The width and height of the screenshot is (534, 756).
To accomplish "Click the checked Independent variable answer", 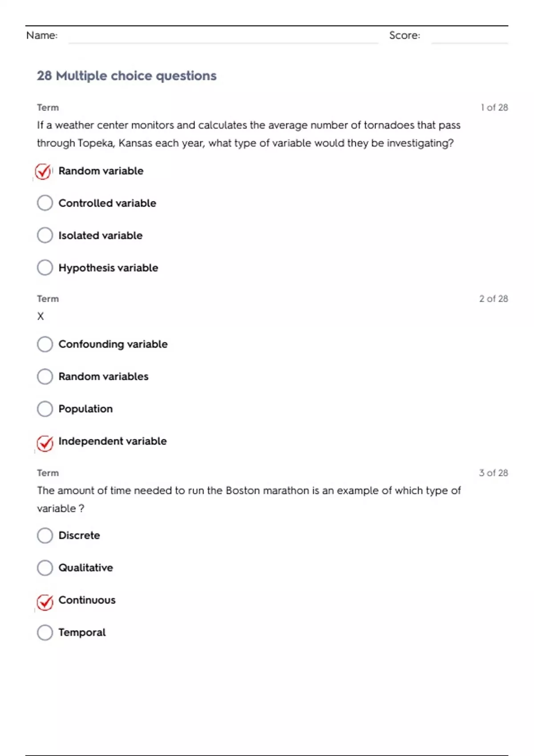I will pos(45,443).
